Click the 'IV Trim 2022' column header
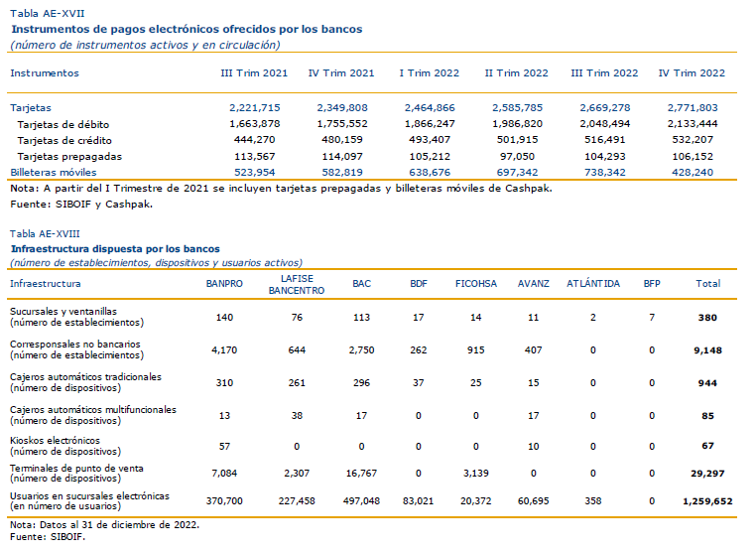 point(692,73)
